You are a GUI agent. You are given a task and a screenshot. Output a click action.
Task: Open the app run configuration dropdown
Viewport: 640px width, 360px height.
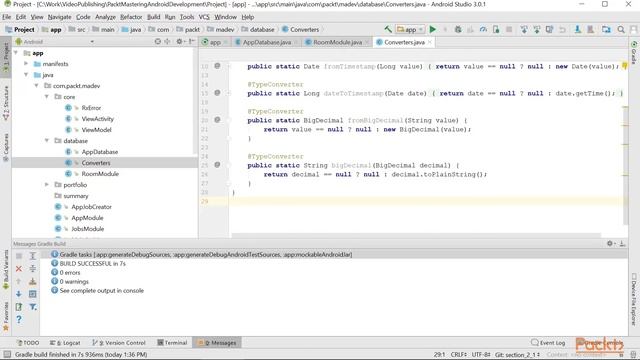coord(410,29)
